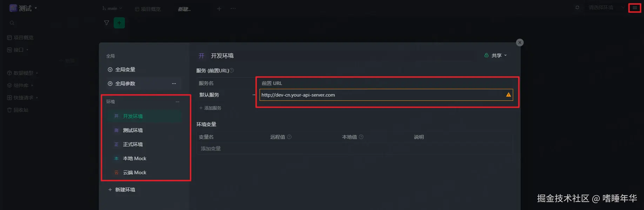The width and height of the screenshot is (644, 210).
Task: Close the environment settings dialog
Action: point(520,42)
